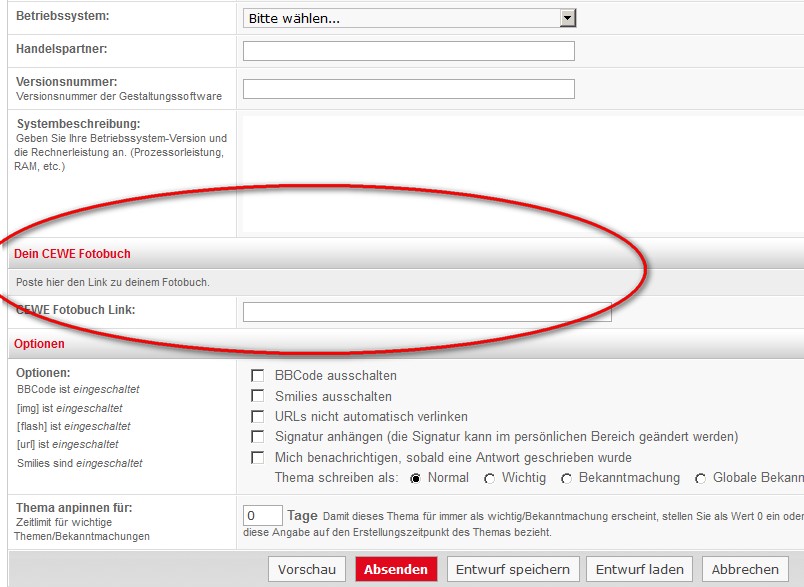Select the Normal topic type radio
This screenshot has height=587, width=804.
[x=415, y=478]
